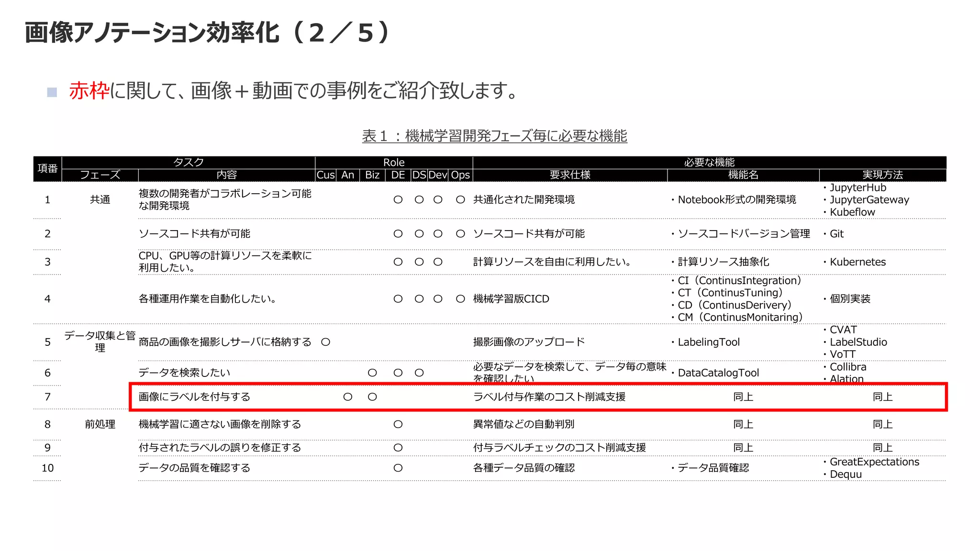The image size is (980, 551).
Task: Click the 実現方法 column header
Action: click(x=882, y=175)
